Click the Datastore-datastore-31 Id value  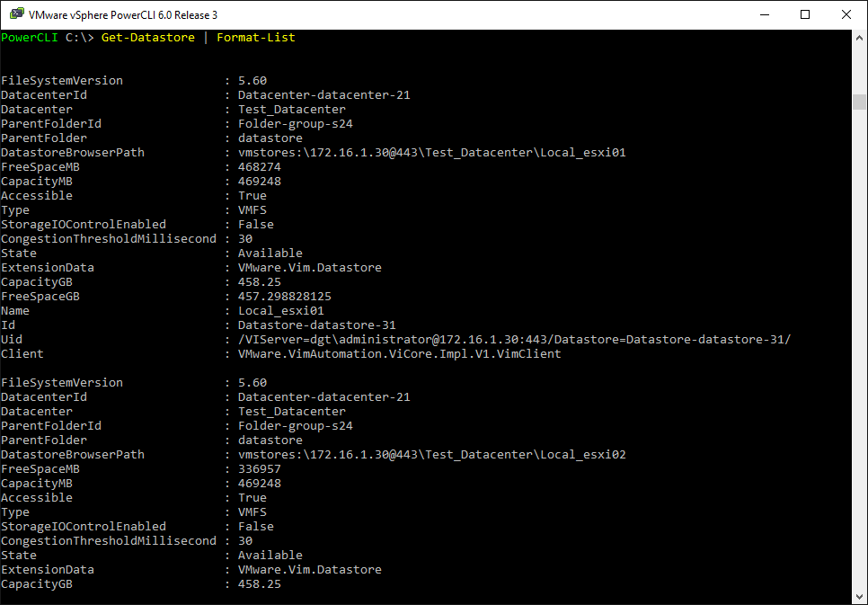point(316,325)
